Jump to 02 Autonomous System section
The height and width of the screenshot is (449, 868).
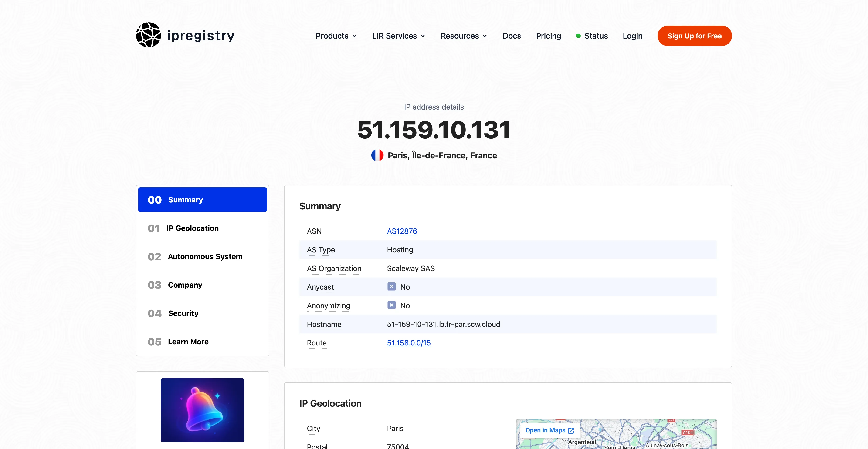tap(203, 256)
